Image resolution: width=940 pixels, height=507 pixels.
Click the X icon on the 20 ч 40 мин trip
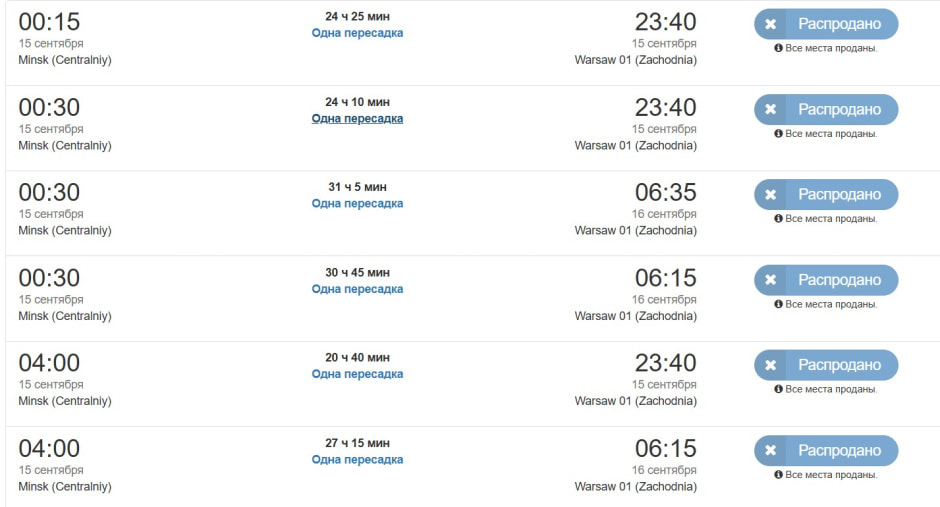tap(770, 365)
